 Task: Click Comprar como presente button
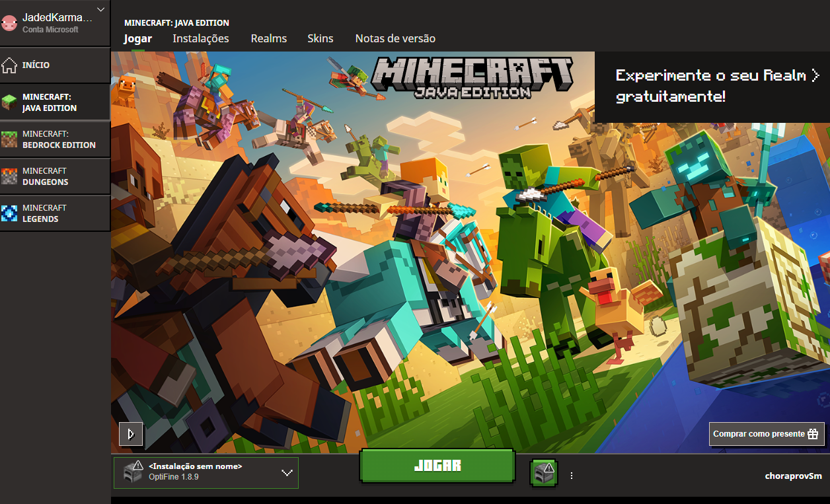[x=767, y=434]
